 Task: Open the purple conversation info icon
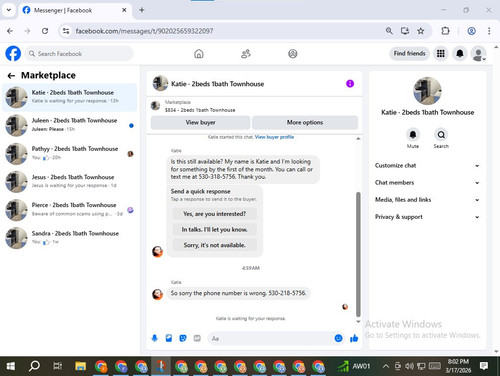click(x=350, y=83)
